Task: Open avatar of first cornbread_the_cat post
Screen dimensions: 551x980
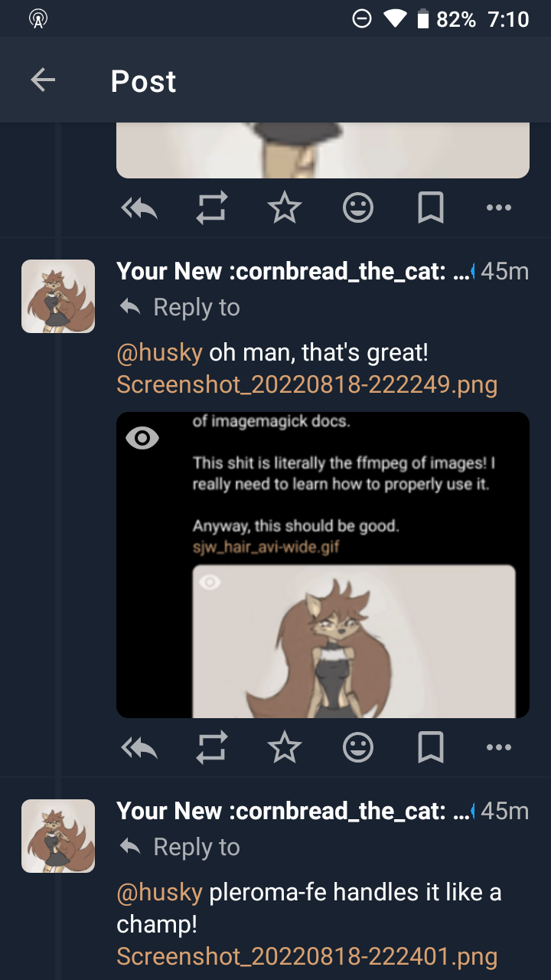Action: pos(58,296)
